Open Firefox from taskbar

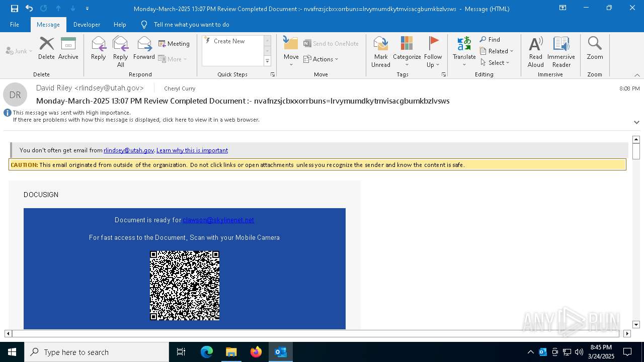(256, 352)
